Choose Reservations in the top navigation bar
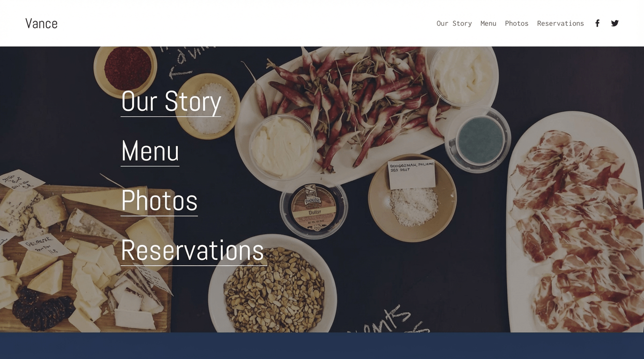644x359 pixels. tap(560, 23)
